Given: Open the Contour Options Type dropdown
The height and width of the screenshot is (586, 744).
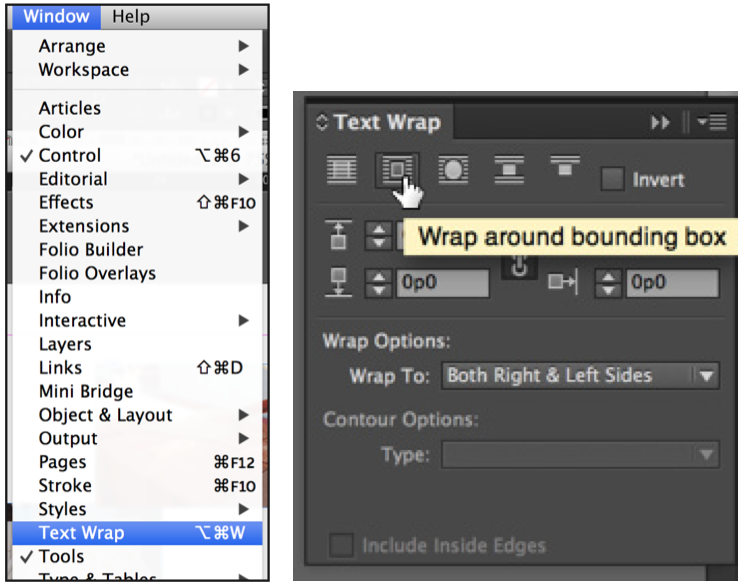Looking at the screenshot, I should pos(581,455).
